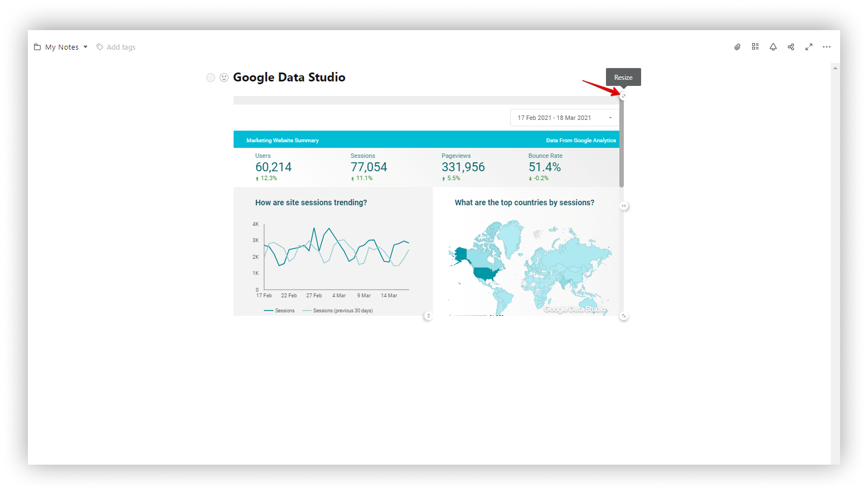Click 'What are the top countries' heading
Image resolution: width=868 pixels, height=492 pixels.
coord(525,202)
